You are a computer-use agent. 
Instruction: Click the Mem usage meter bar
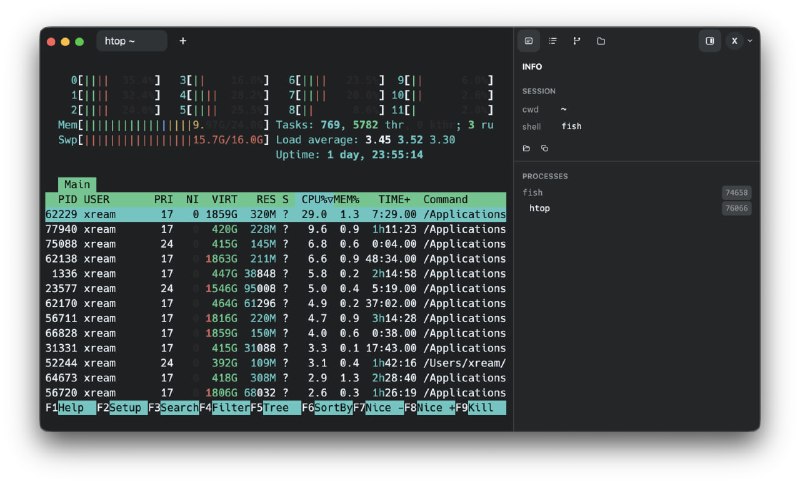click(163, 125)
